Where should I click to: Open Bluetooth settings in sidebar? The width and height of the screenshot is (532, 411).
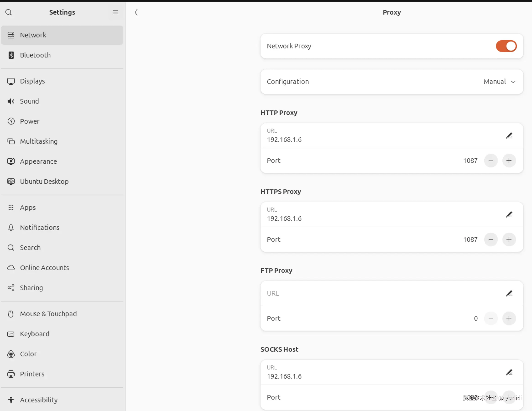pos(35,55)
